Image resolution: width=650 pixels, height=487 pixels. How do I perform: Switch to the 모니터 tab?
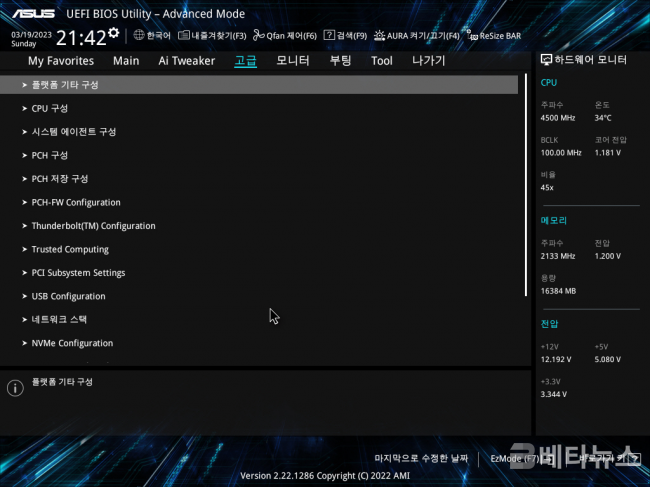(x=293, y=61)
